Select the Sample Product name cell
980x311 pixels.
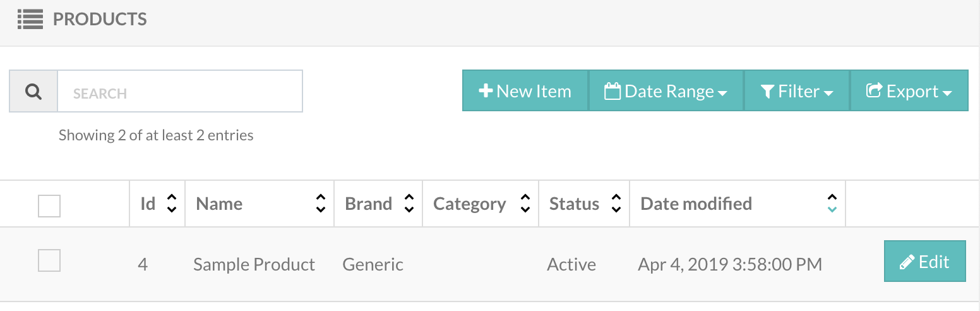(x=254, y=264)
